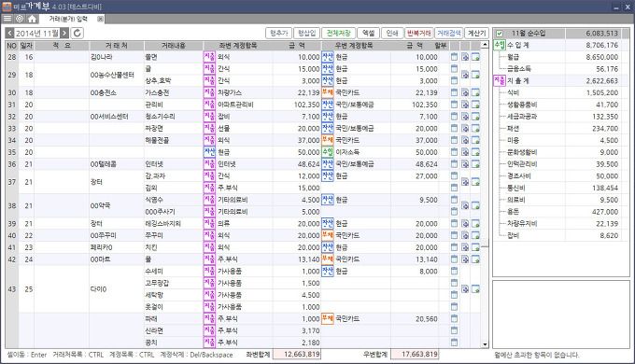Open the hamburger main menu icon
Screen dimensions: 635x364
7,19
